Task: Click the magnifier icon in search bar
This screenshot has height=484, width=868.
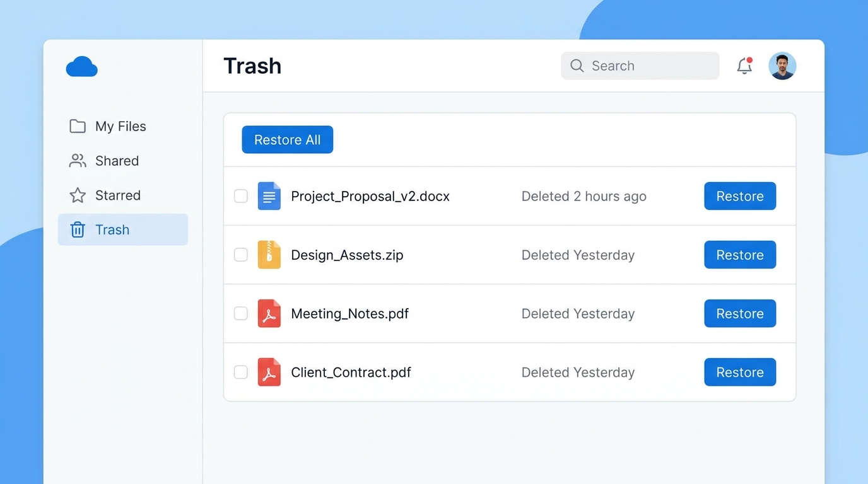Action: click(577, 66)
